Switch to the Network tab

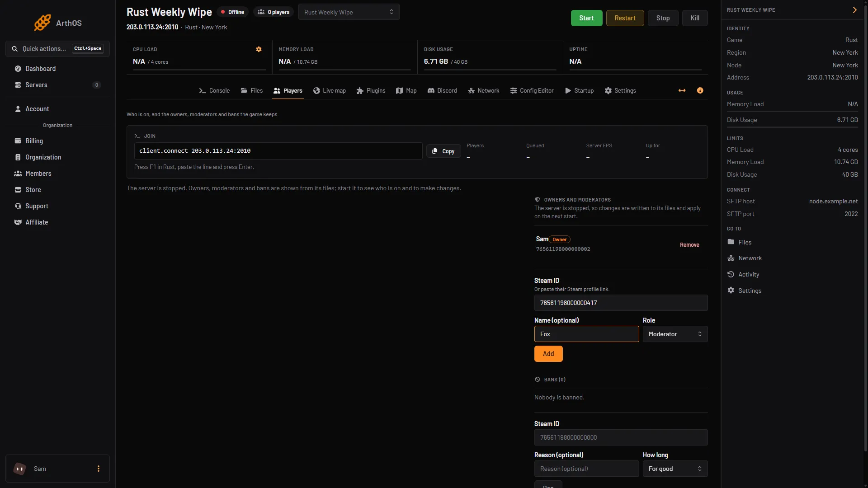click(x=484, y=91)
